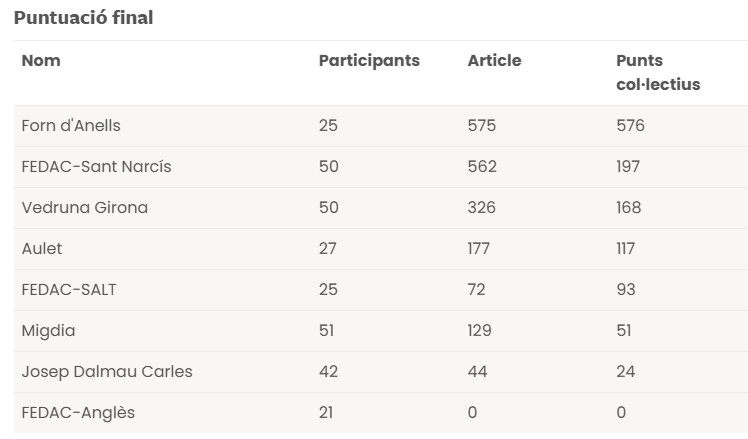Select the FEDAC-Anglès team name
Image resolution: width=748 pixels, height=439 pixels.
tap(78, 413)
